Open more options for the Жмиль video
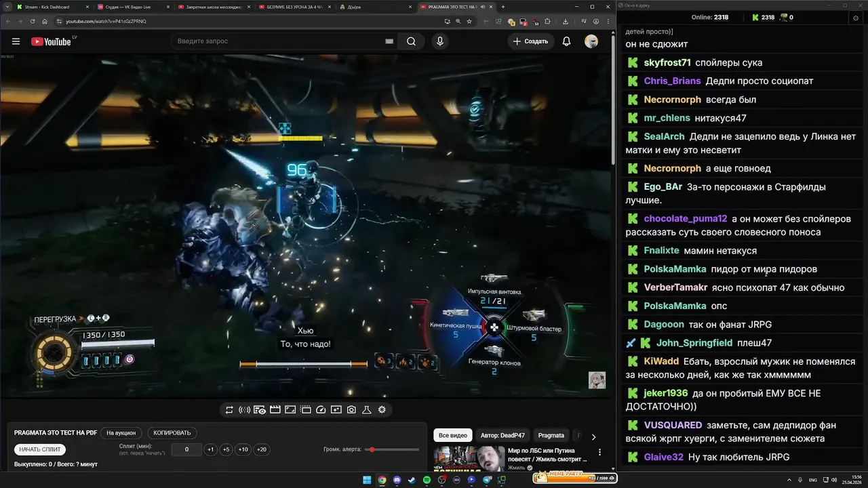The width and height of the screenshot is (868, 488). point(599,452)
